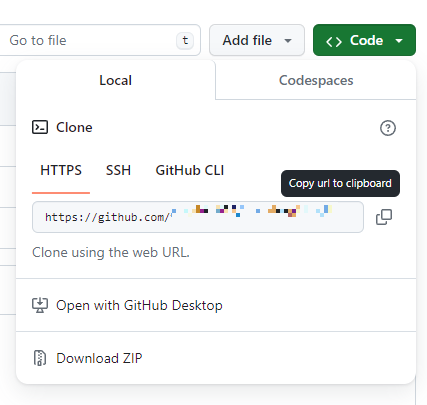
Task: Toggle the green Code dropdown button
Action: [x=364, y=40]
